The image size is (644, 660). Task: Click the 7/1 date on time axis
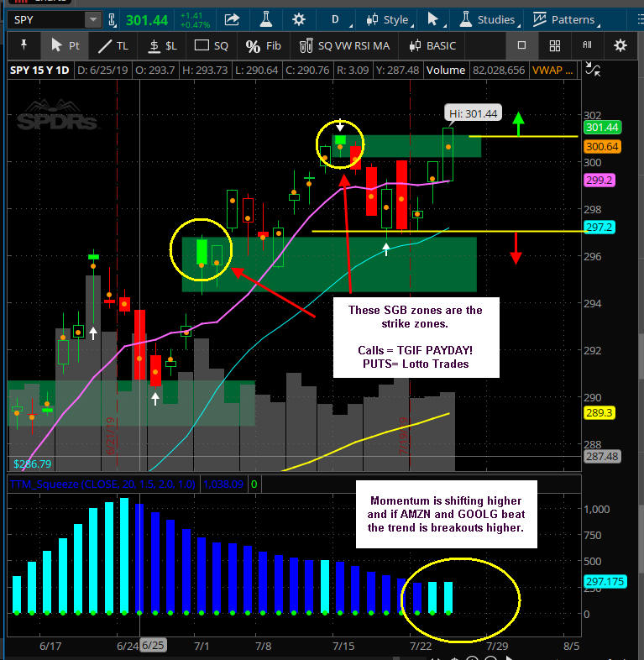pyautogui.click(x=202, y=646)
